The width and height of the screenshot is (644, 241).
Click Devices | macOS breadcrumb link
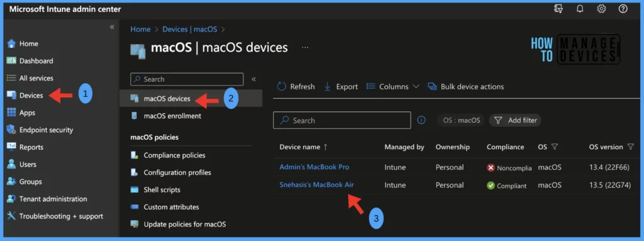(190, 29)
